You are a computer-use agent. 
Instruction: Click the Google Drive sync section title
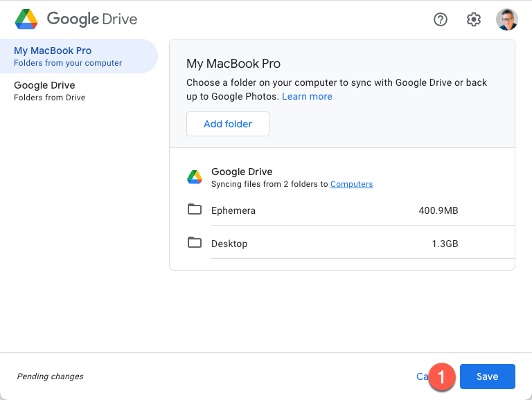click(x=242, y=172)
